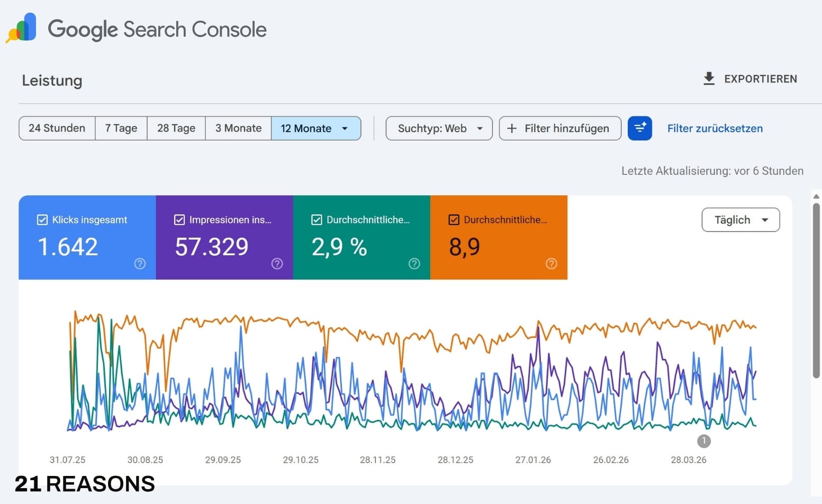Click the plus icon in Filter hinzufügen

pyautogui.click(x=512, y=128)
